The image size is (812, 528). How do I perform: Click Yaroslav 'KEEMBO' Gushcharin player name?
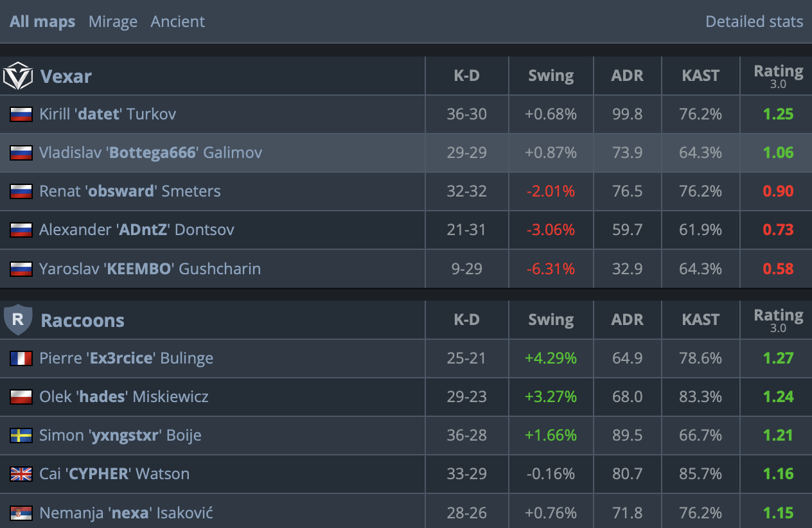click(150, 268)
